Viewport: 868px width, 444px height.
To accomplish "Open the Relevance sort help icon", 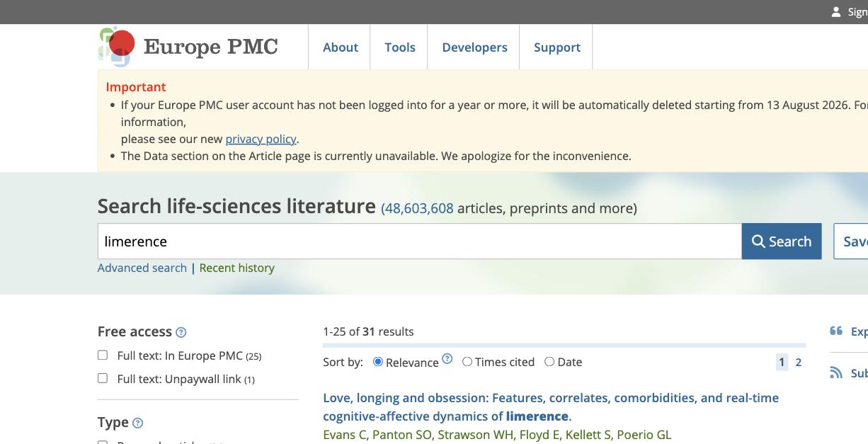I will 447,358.
